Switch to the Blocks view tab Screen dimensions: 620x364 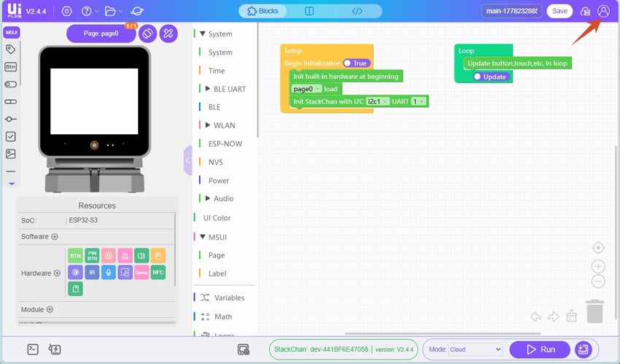(263, 11)
